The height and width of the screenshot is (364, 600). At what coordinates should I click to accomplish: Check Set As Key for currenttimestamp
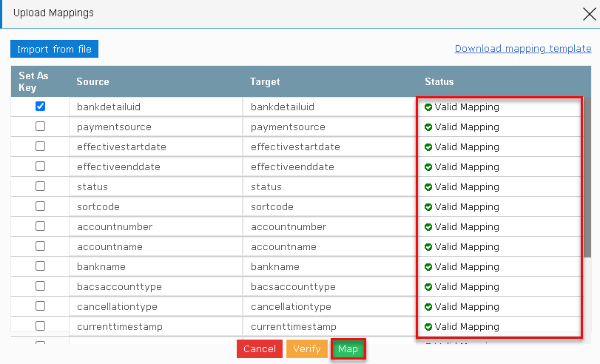[40, 326]
